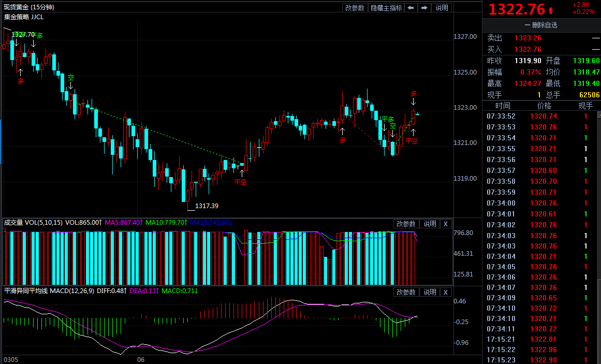
Task: Open MACD panel 改参数 settings
Action: (405, 292)
